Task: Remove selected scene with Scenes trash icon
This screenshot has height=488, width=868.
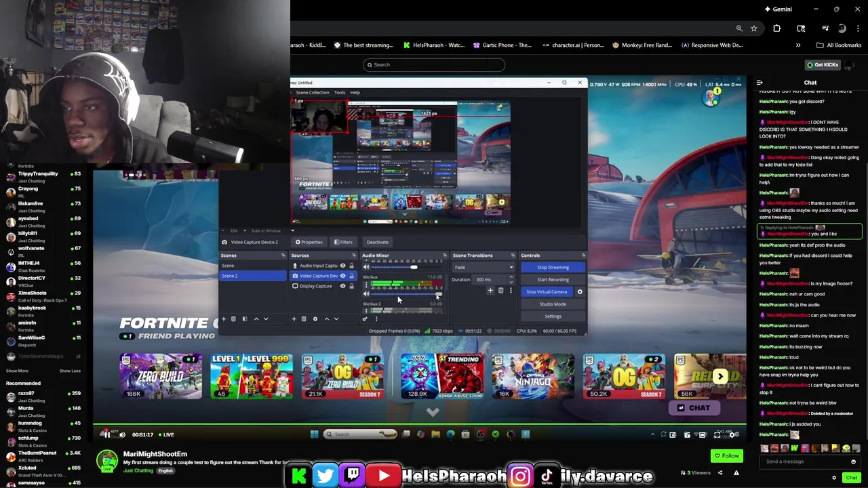Action: pos(233,319)
